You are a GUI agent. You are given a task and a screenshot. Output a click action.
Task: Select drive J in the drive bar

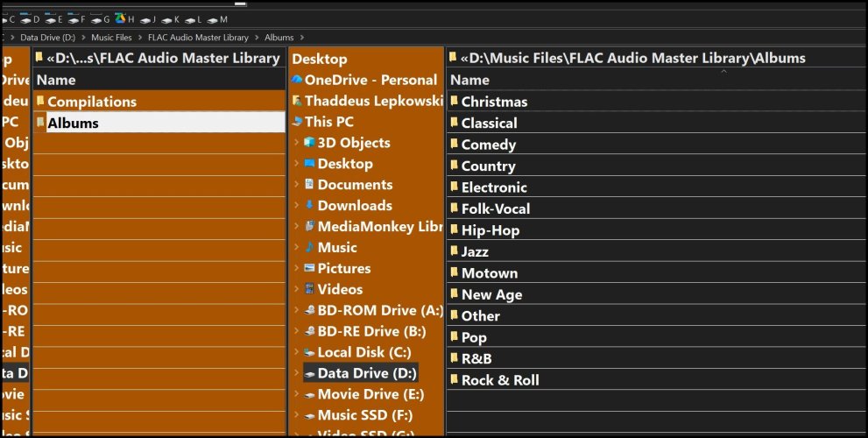point(148,20)
